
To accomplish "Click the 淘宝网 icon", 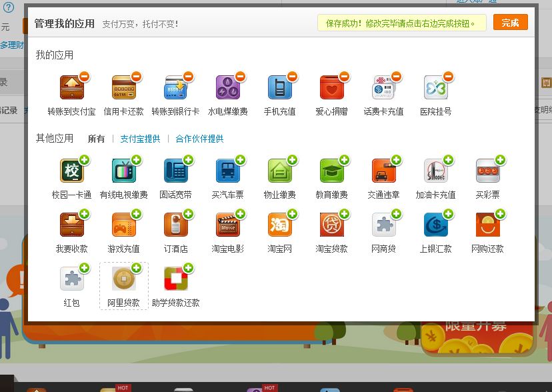I will (280, 225).
